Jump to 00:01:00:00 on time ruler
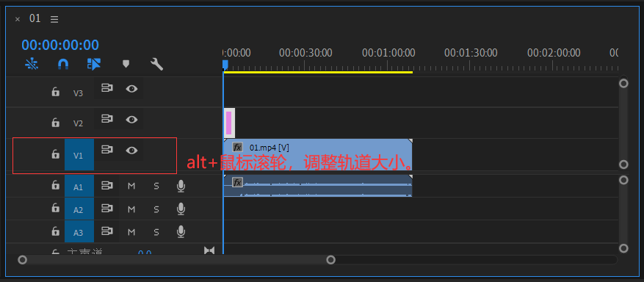The width and height of the screenshot is (644, 282). coord(388,53)
